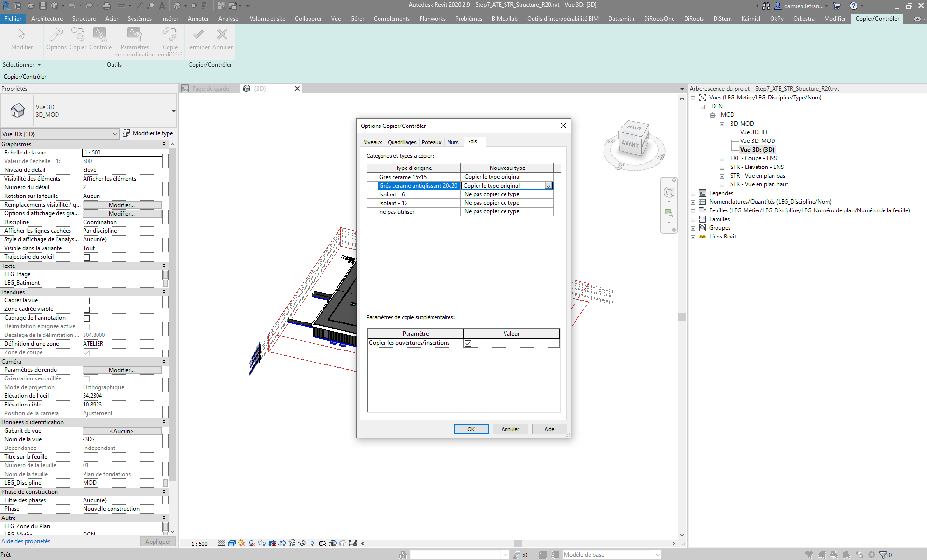The height and width of the screenshot is (560, 927).
Task: Enable Cadrer la vue checkbox
Action: point(87,301)
